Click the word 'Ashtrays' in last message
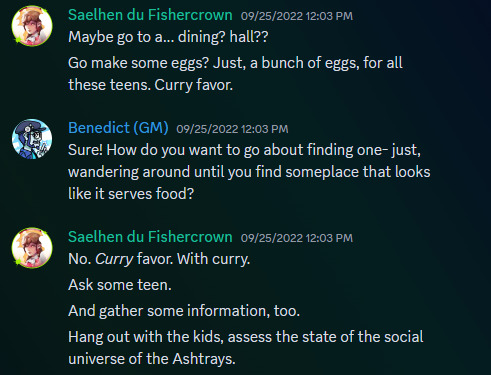This screenshot has width=491, height=375. point(204,359)
